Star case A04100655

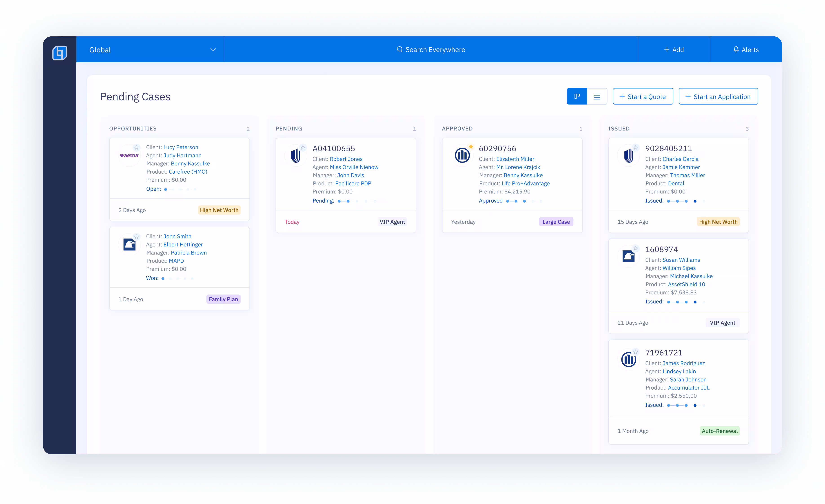[303, 148]
